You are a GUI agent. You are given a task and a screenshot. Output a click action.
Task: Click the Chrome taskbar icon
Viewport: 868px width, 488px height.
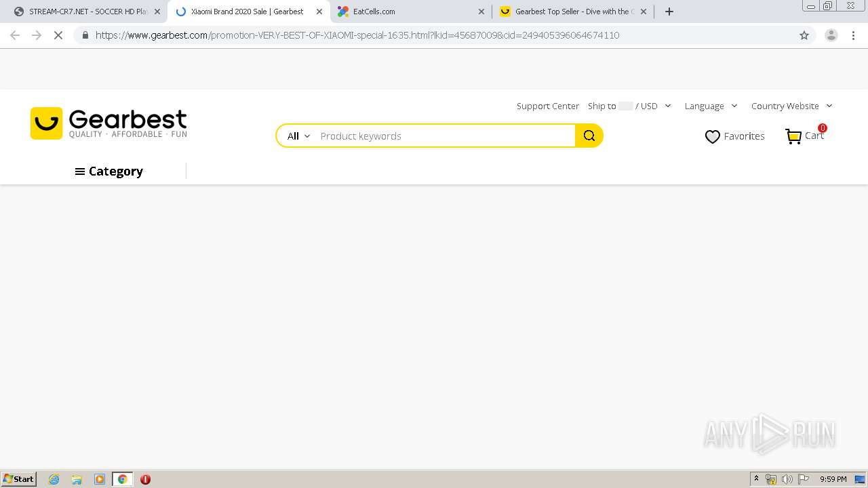pyautogui.click(x=122, y=479)
